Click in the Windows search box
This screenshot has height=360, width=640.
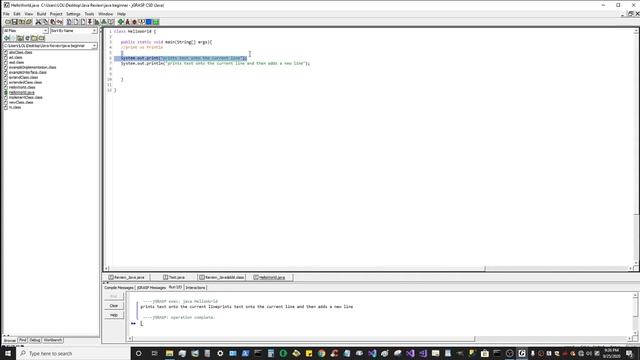click(x=73, y=353)
